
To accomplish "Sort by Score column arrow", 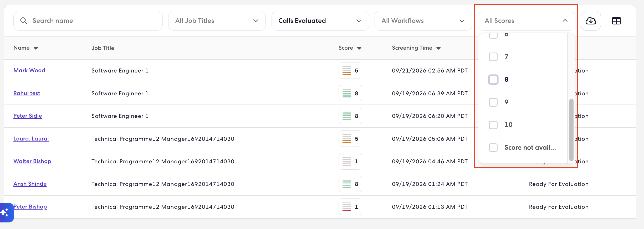I will (359, 48).
